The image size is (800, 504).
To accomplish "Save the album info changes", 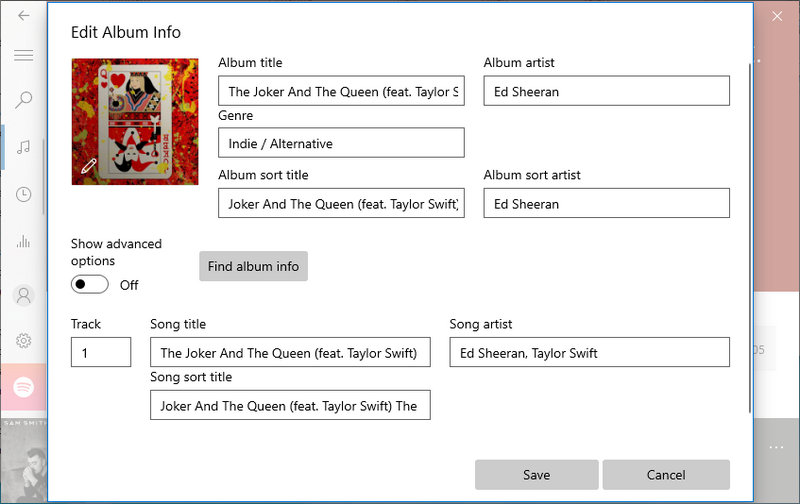I will tap(536, 475).
